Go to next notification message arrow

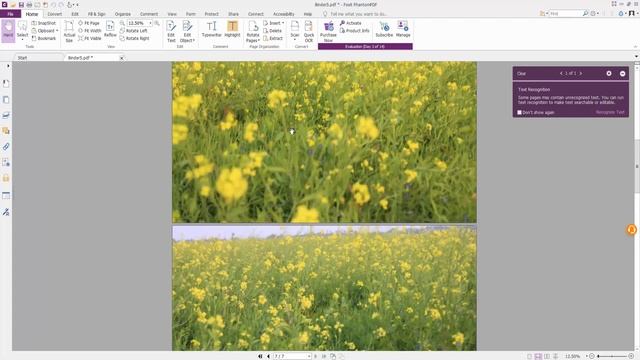[581, 73]
